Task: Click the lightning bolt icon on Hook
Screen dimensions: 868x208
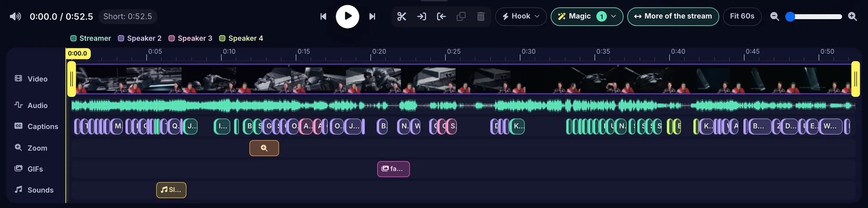Action: pos(506,17)
